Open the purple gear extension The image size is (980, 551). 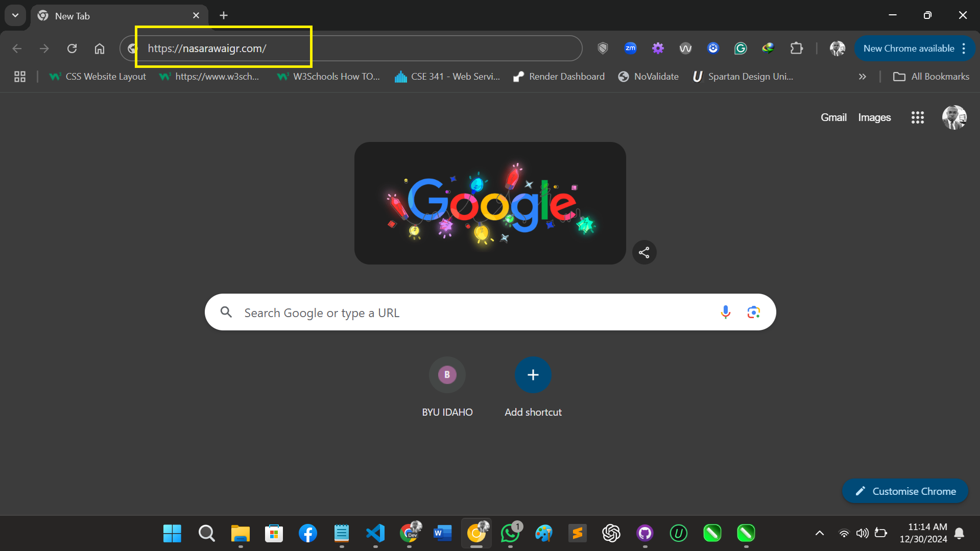pyautogui.click(x=658, y=49)
